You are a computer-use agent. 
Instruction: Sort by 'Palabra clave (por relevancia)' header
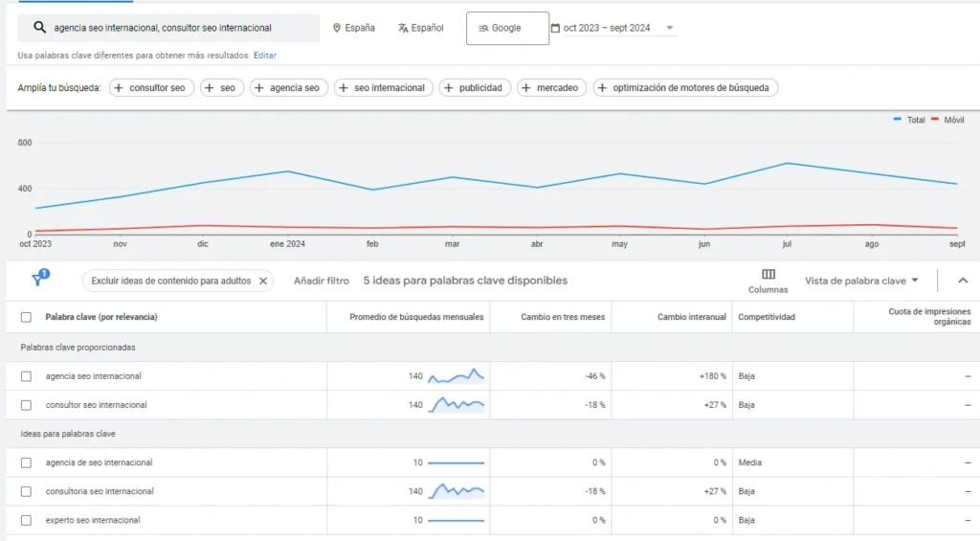pyautogui.click(x=101, y=317)
